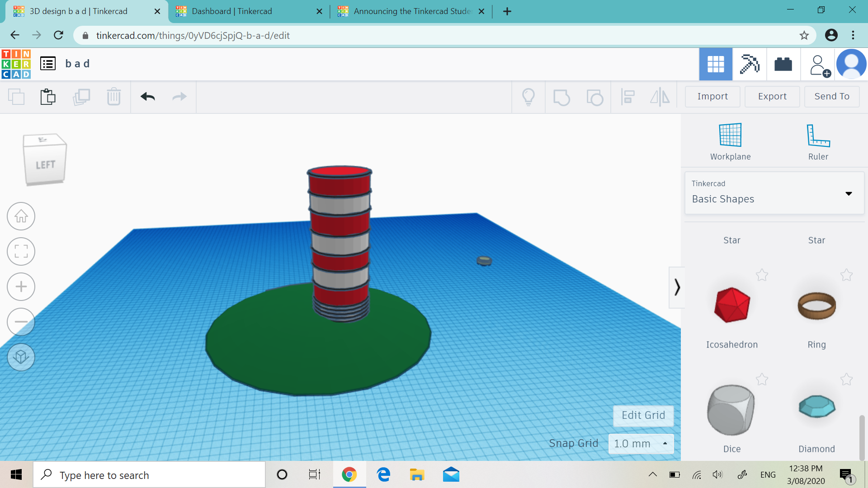
Task: Close the Dashboard | Tinkercad tab
Action: click(x=319, y=11)
